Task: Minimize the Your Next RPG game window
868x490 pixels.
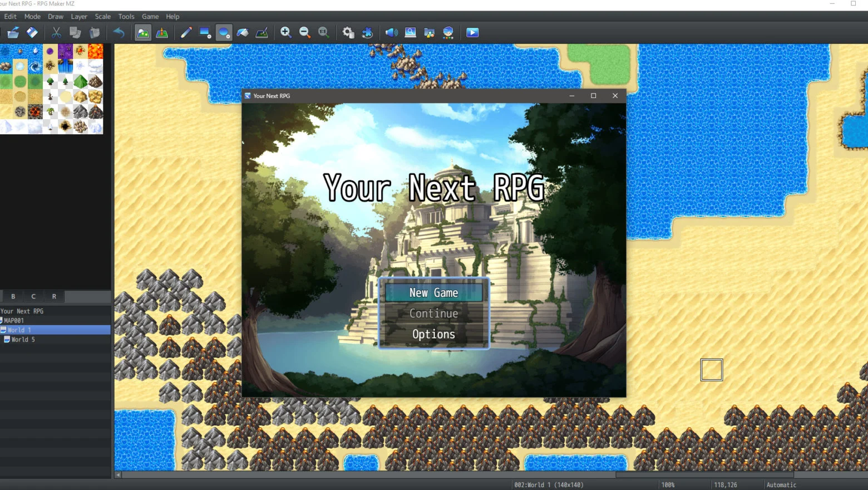Action: click(571, 96)
